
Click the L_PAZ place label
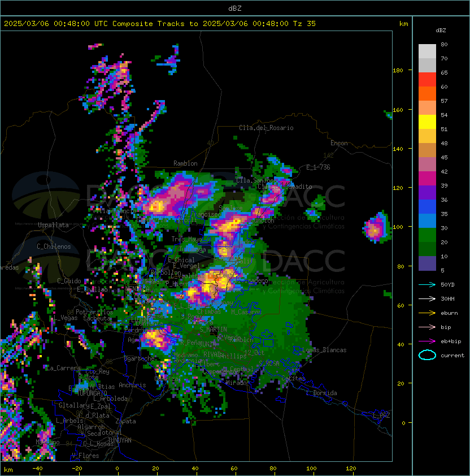(381, 416)
